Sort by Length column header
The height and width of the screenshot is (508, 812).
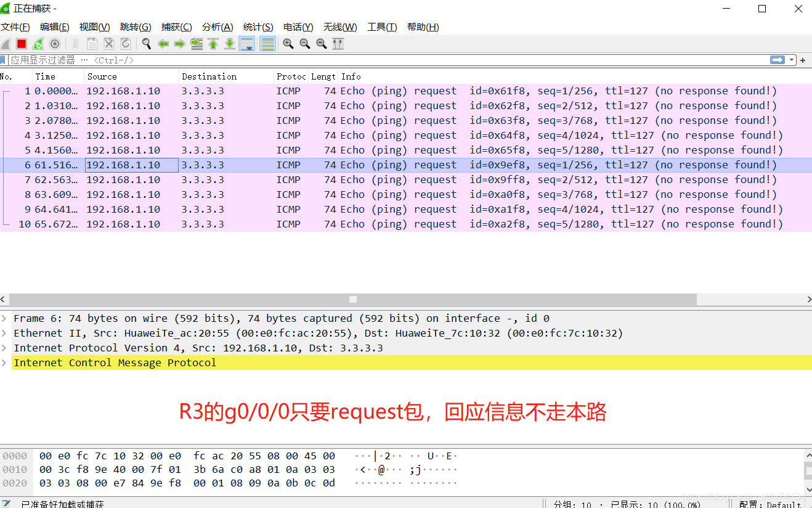(323, 76)
